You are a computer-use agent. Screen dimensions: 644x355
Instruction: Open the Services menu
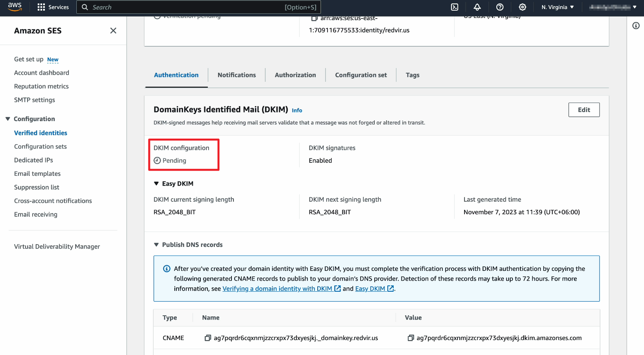point(53,7)
